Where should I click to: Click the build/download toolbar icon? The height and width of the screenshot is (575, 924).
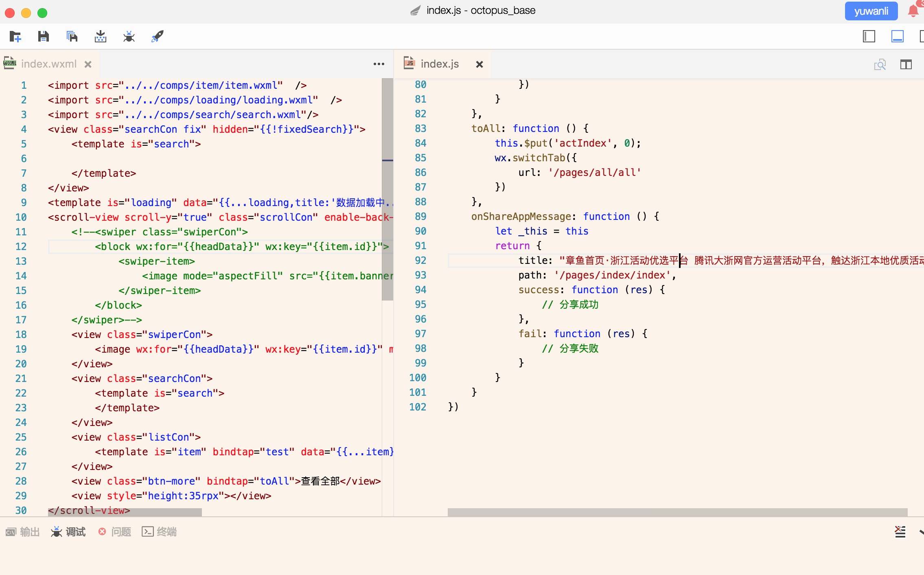(101, 37)
